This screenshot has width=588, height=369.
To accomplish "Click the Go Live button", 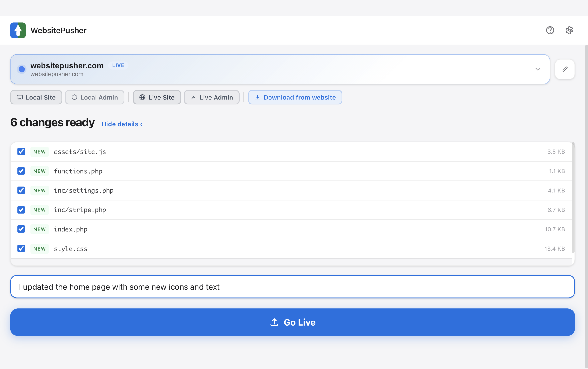I will pyautogui.click(x=292, y=322).
